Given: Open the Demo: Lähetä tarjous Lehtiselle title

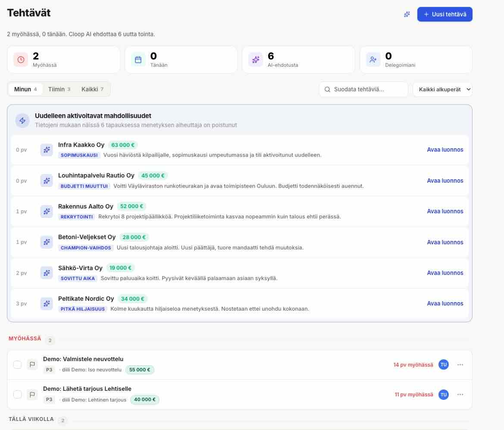Looking at the screenshot, I should (x=87, y=389).
